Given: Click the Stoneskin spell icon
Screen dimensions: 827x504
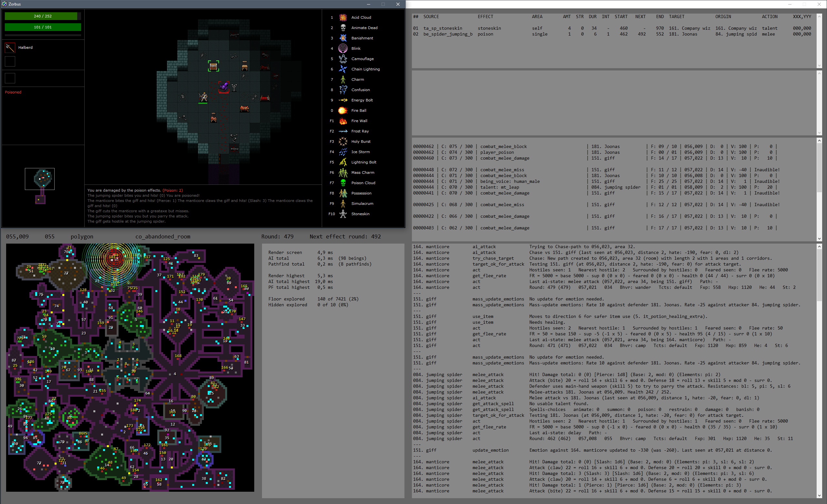Looking at the screenshot, I should (343, 214).
